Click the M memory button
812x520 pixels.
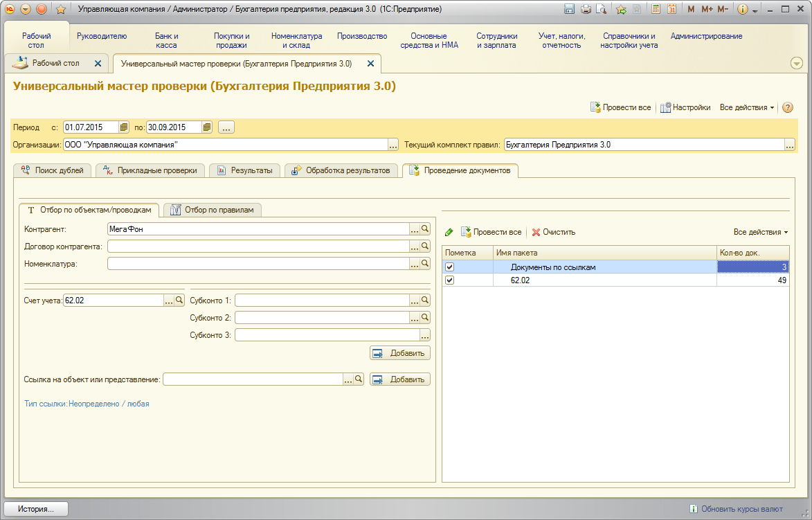click(x=691, y=9)
